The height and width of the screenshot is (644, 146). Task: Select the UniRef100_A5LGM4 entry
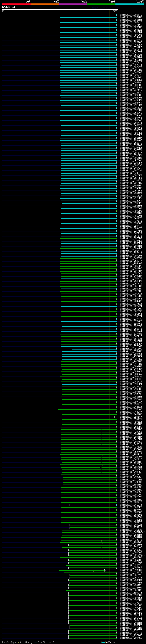131,60
